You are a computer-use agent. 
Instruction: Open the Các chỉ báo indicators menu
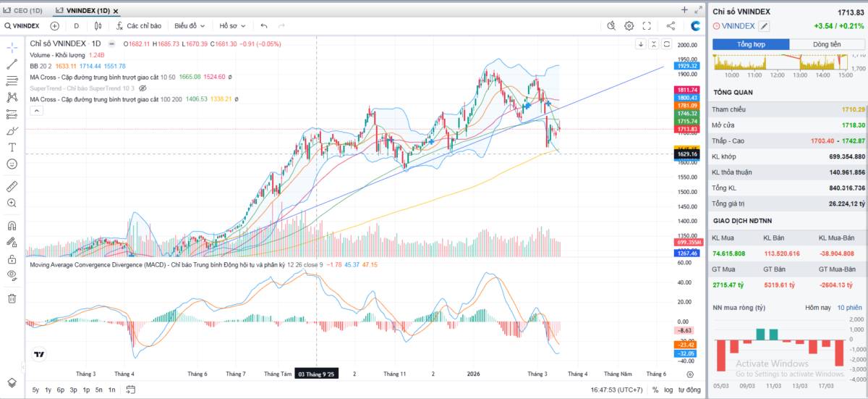[x=137, y=25]
